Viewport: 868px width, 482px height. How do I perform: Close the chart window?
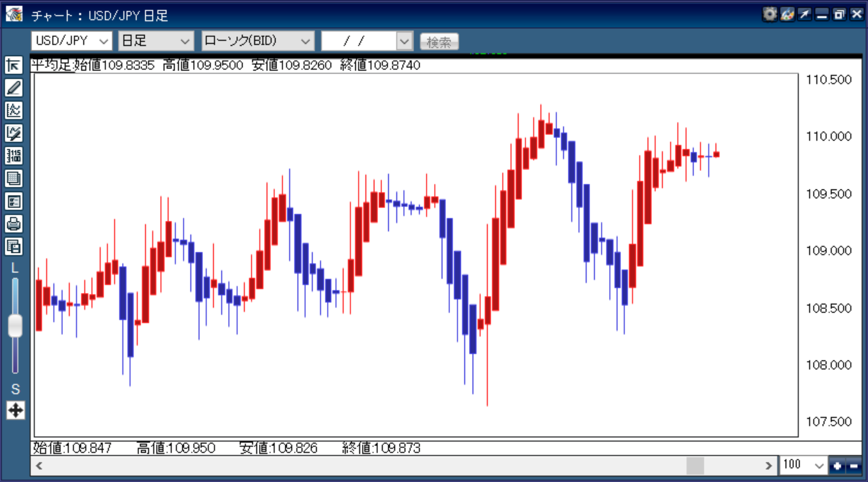tap(857, 14)
